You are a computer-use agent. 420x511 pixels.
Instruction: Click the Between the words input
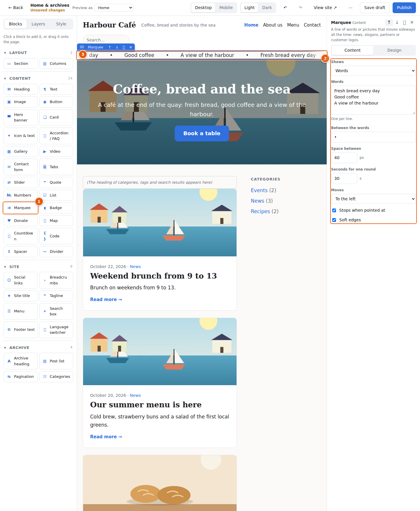373,137
